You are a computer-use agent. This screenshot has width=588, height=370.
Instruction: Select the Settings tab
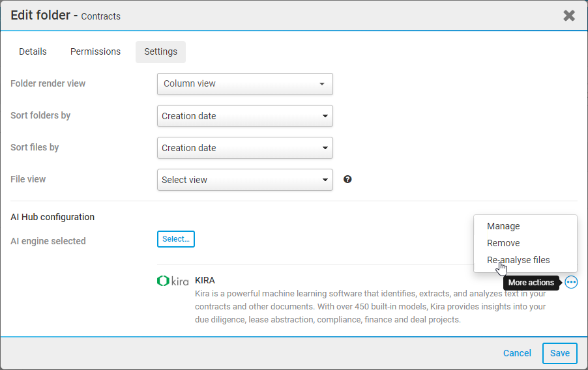pos(160,51)
